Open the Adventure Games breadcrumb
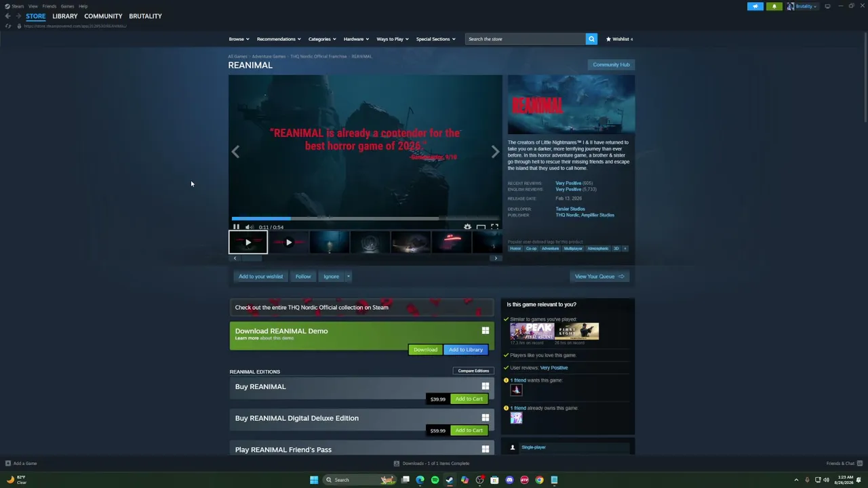The image size is (868, 488). pyautogui.click(x=269, y=57)
